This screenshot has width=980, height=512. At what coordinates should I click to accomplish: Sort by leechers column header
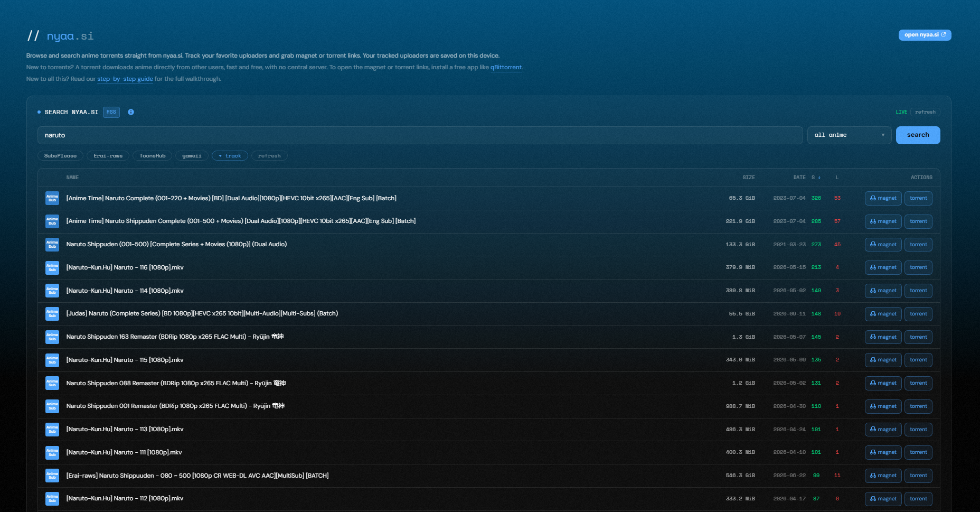tap(837, 178)
